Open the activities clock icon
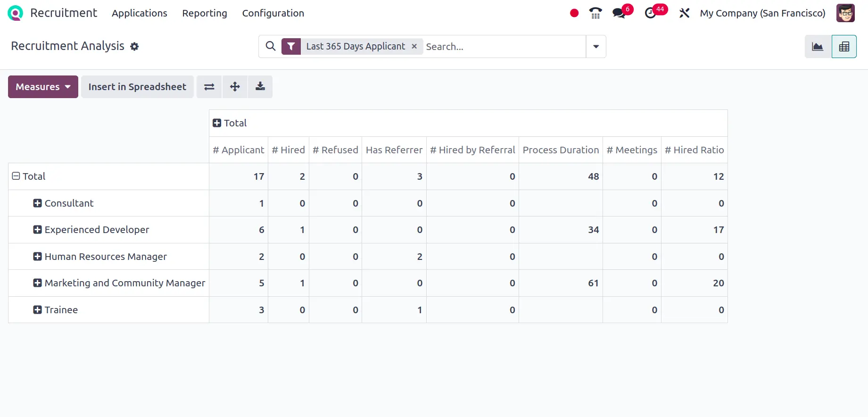Screen dimensions: 868x417 [651, 13]
